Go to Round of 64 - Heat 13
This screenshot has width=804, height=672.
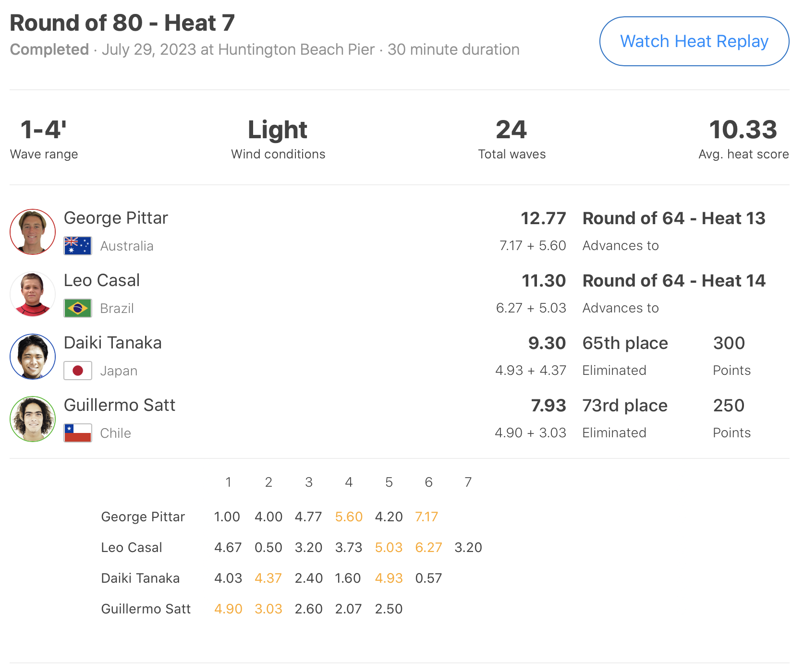click(674, 218)
